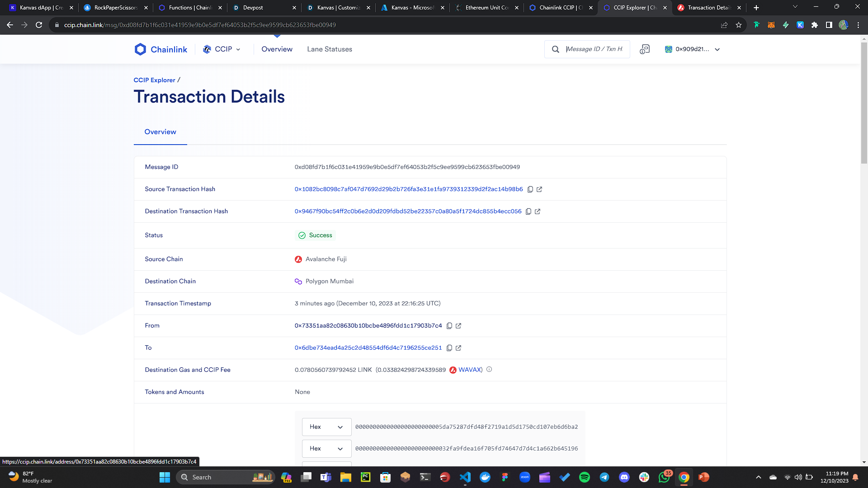Viewport: 868px width, 488px height.
Task: Go to Lane Statuses page
Action: click(330, 49)
